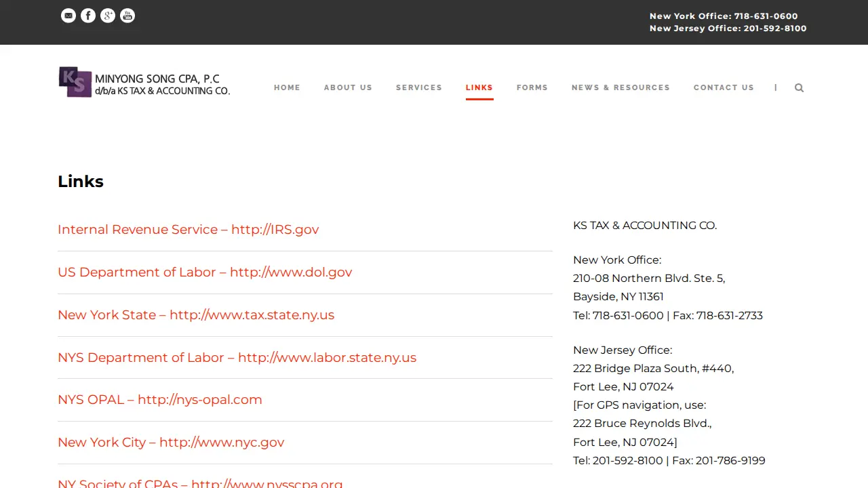Follow NYS Department of Labor link
This screenshot has height=488, width=868.
pos(237,357)
